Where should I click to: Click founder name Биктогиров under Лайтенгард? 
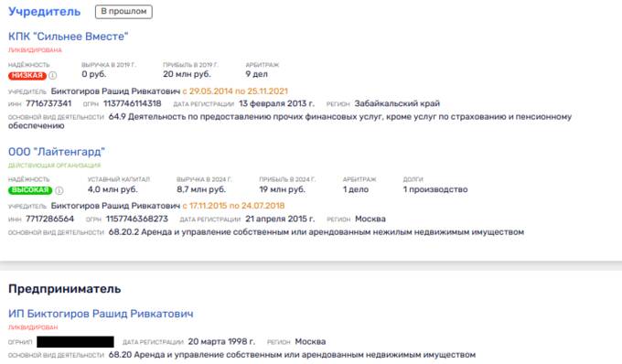click(x=115, y=206)
